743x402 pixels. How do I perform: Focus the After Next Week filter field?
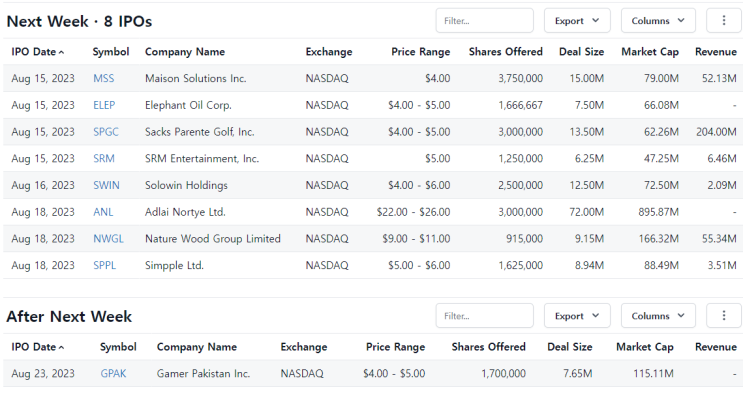(x=484, y=316)
